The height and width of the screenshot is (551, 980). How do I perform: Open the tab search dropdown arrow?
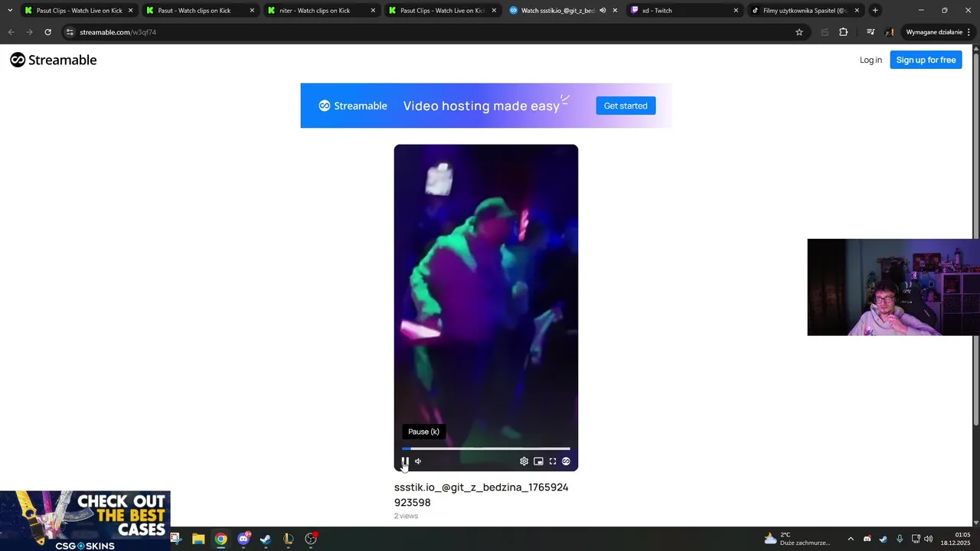(x=10, y=11)
